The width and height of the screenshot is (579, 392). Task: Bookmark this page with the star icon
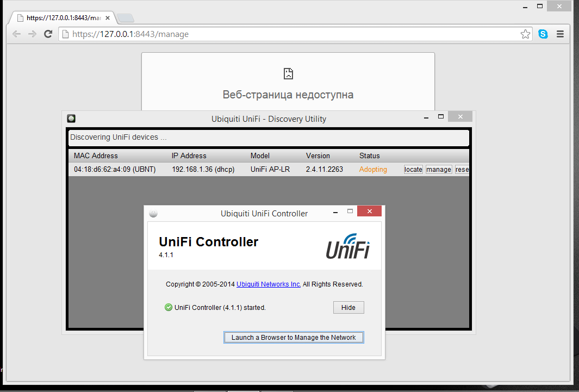pyautogui.click(x=525, y=34)
